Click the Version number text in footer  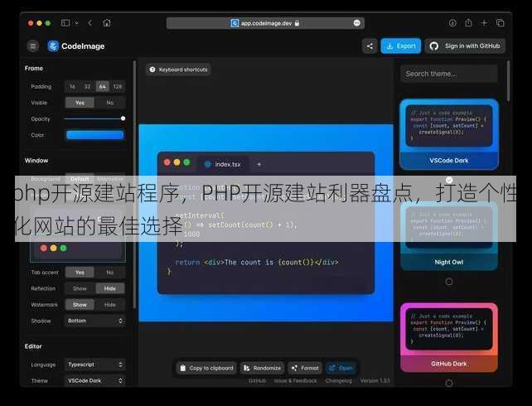click(375, 381)
